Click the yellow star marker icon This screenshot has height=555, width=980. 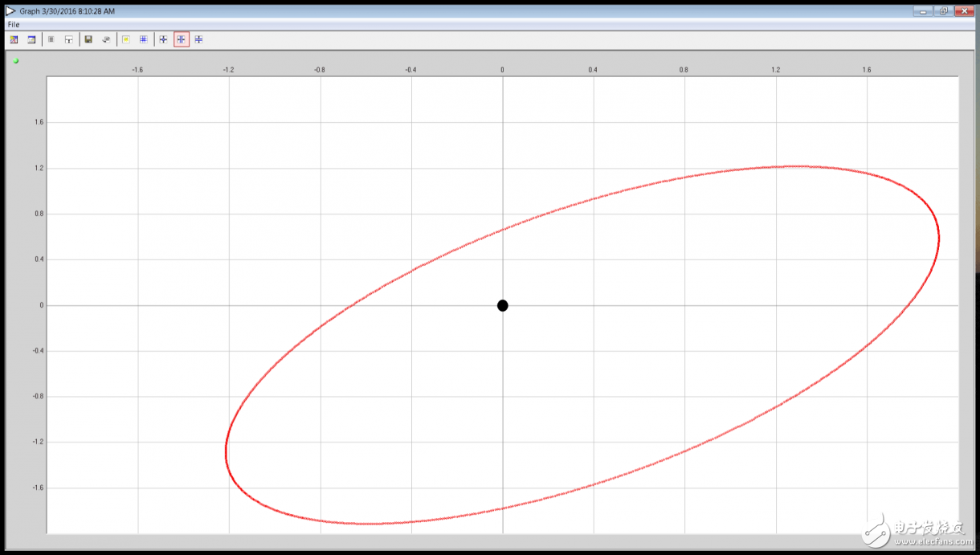126,39
